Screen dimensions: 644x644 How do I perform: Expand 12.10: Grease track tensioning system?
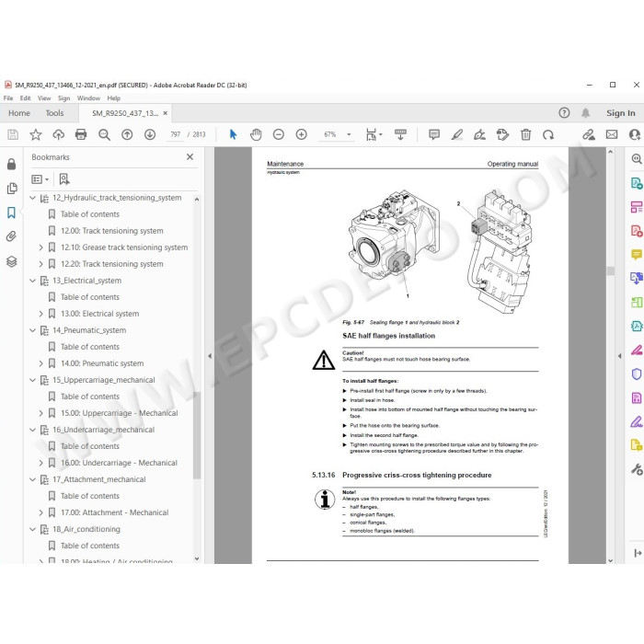40,247
